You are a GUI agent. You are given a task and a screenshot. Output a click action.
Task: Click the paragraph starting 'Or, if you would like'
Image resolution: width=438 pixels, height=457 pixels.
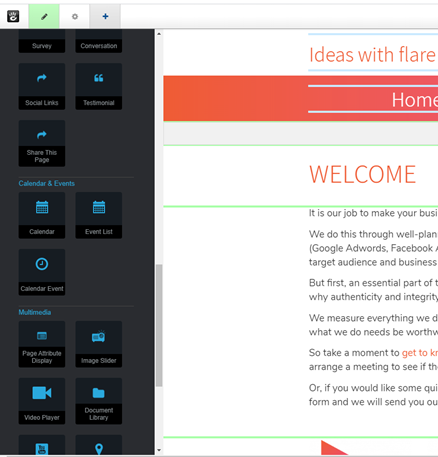pos(373,395)
